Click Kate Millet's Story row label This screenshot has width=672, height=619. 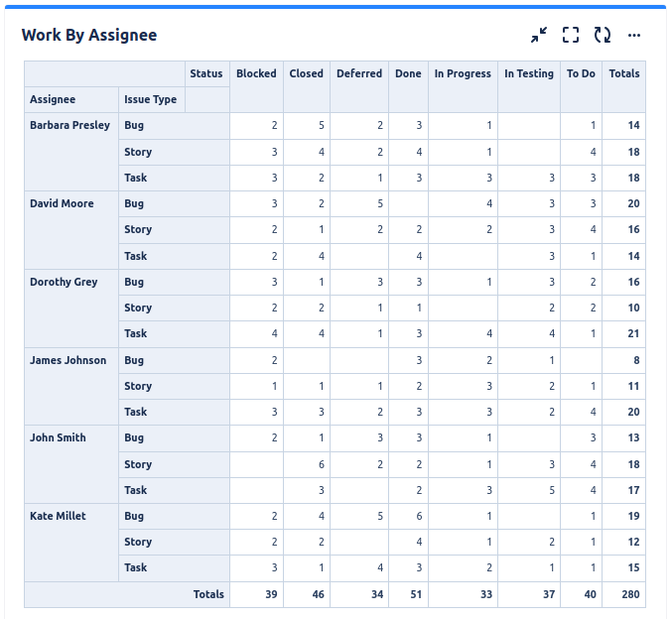174,543
